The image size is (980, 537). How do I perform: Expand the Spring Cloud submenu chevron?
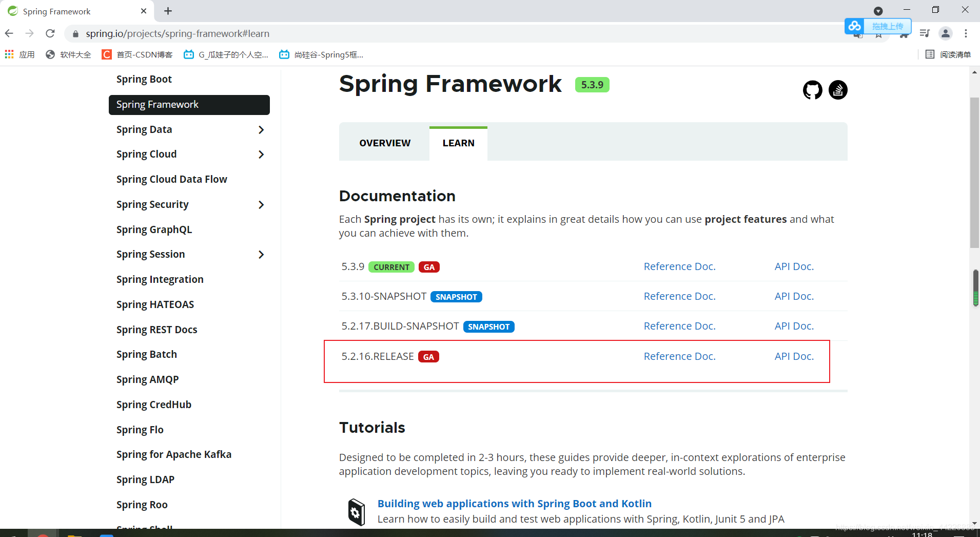[261, 155]
